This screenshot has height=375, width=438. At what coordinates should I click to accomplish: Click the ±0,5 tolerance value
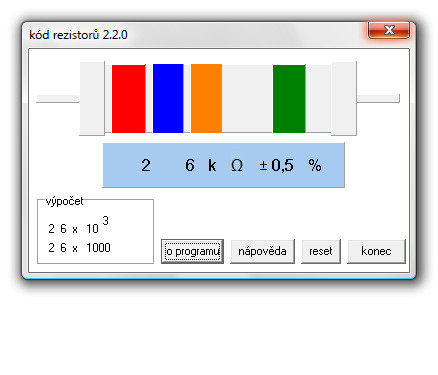[x=277, y=165]
